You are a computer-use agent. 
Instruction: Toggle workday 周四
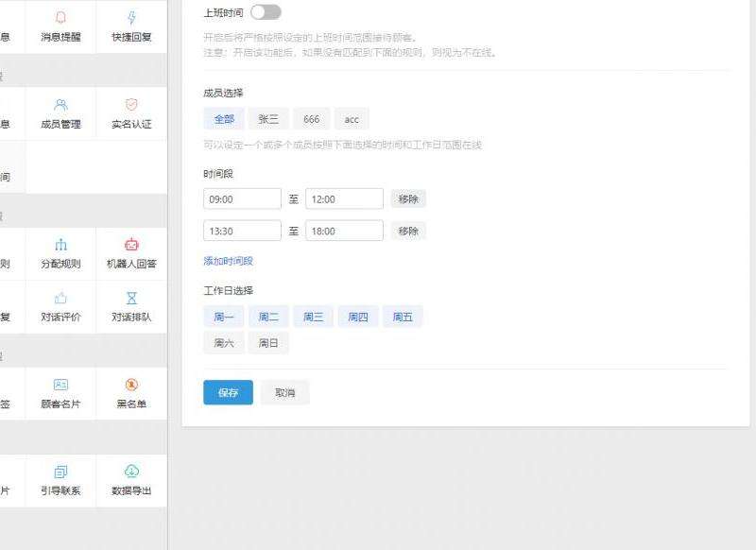tap(358, 317)
